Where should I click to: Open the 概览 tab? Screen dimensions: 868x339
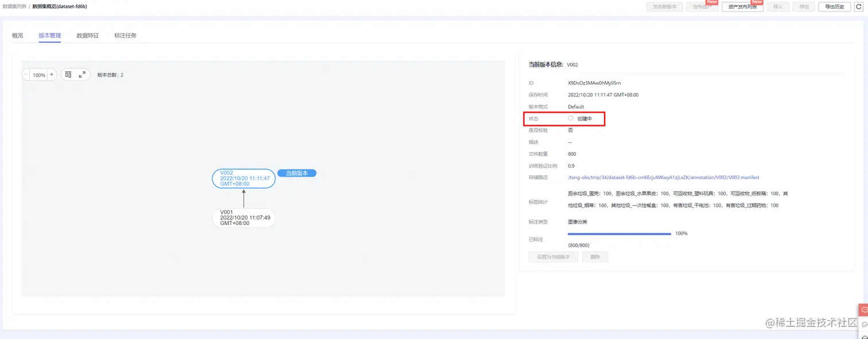pyautogui.click(x=18, y=36)
